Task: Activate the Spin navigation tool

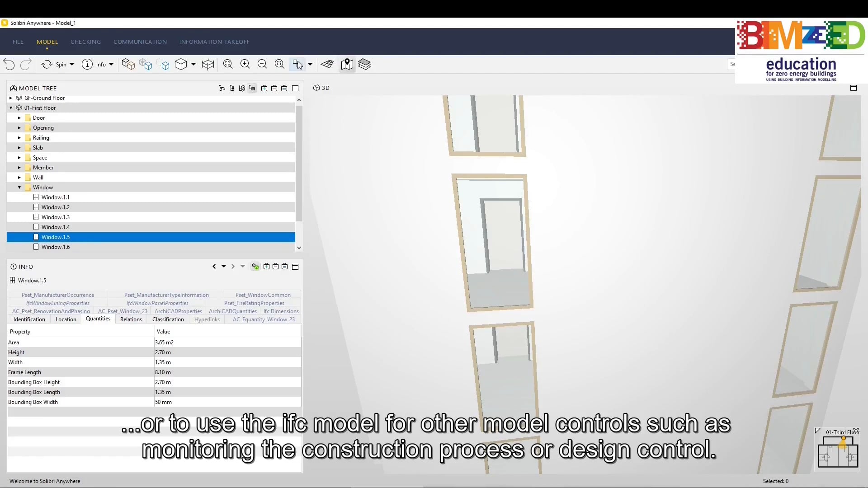Action: point(54,64)
